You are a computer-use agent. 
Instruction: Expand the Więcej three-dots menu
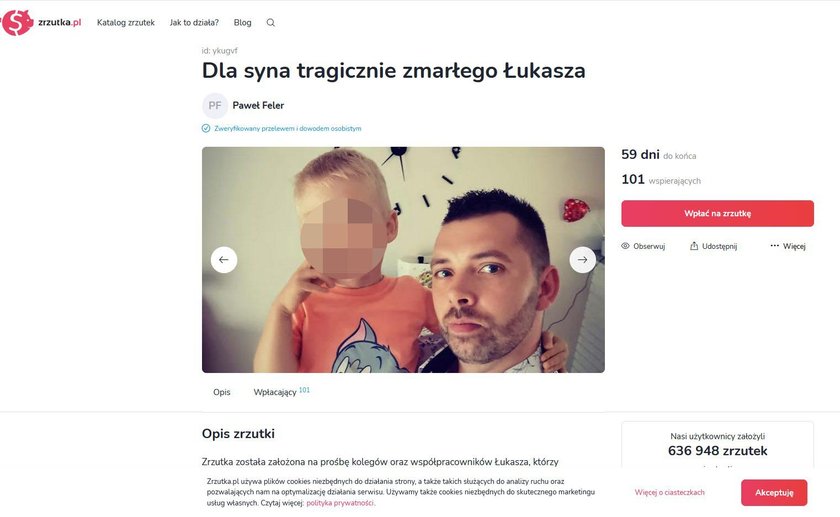tap(775, 246)
